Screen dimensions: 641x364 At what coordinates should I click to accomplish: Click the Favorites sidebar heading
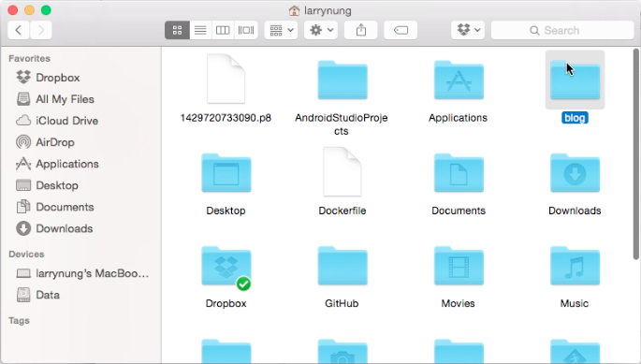(29, 59)
